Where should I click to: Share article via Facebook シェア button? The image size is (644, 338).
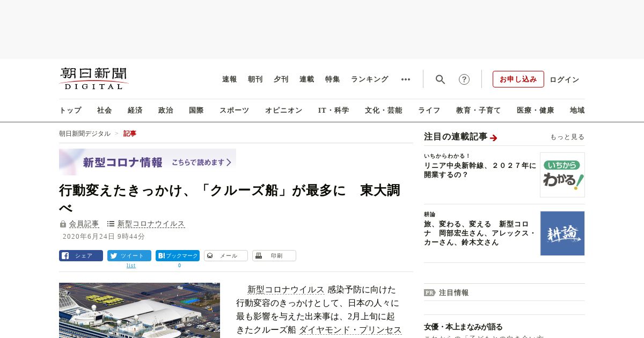tap(81, 255)
